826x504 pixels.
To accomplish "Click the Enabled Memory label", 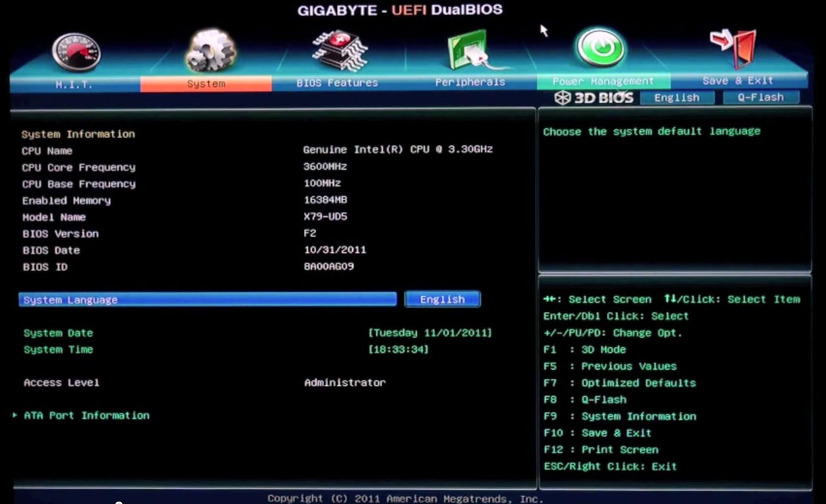I will [66, 201].
